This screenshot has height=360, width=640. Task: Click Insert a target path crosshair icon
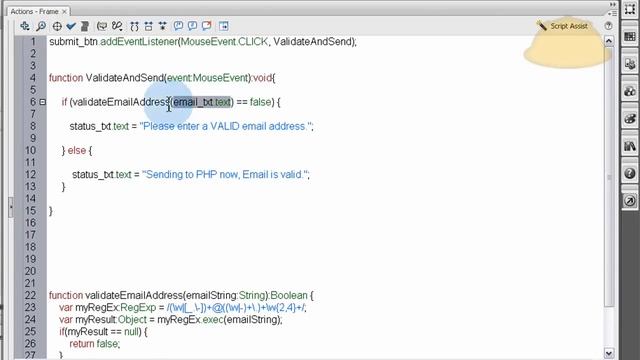[57, 26]
